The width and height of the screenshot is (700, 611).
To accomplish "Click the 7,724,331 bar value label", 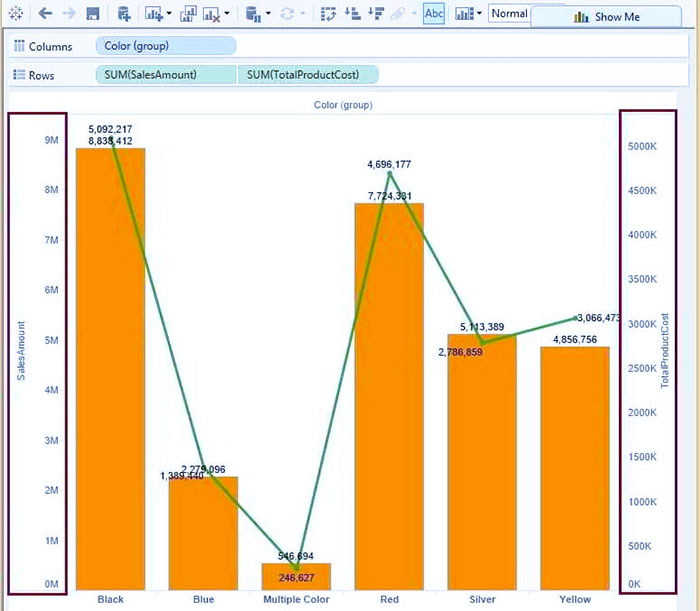I will [390, 196].
